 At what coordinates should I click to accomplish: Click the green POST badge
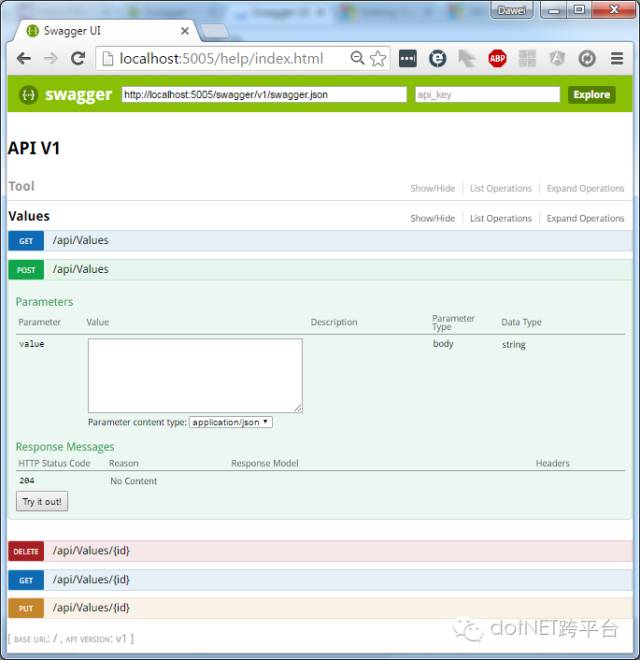(x=26, y=270)
